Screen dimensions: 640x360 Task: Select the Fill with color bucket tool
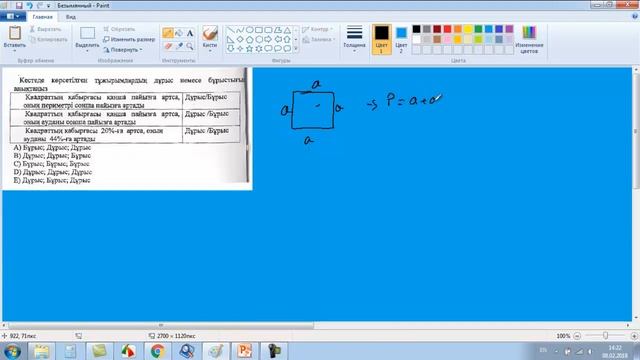(179, 33)
